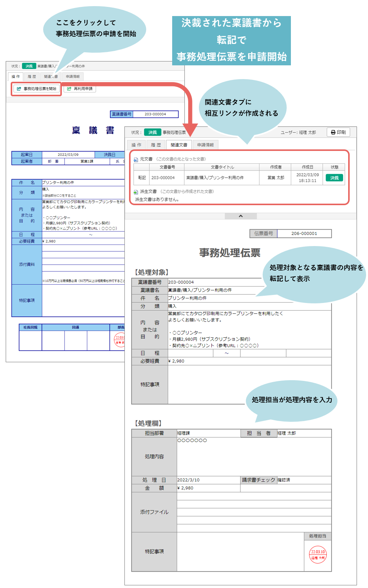Click document number 203-000004 in the 元文書 table

[163, 178]
